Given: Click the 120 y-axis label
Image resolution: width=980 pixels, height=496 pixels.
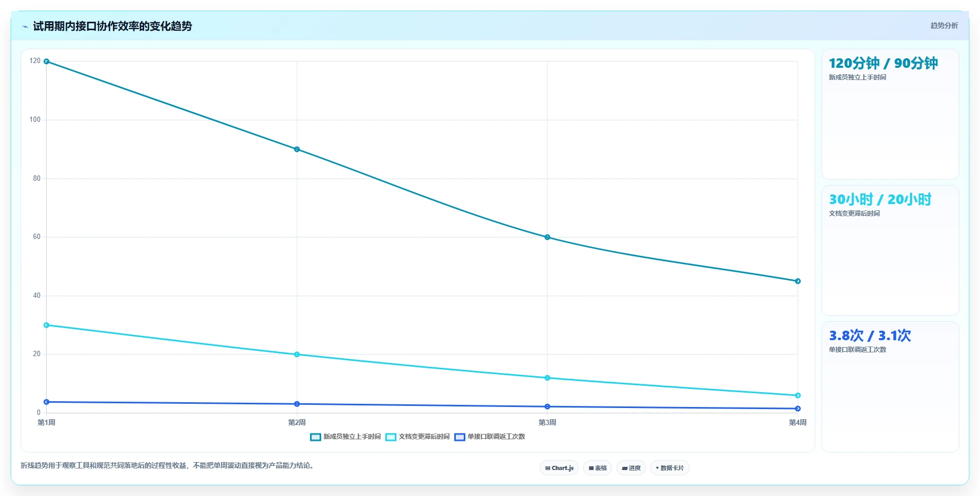Looking at the screenshot, I should [x=35, y=61].
